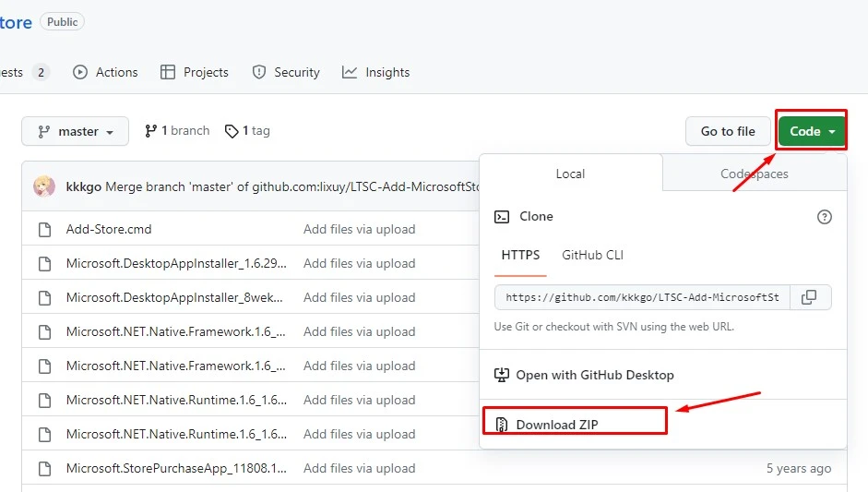Open the Actions repository tab
Image resolution: width=868 pixels, height=492 pixels.
tap(106, 72)
